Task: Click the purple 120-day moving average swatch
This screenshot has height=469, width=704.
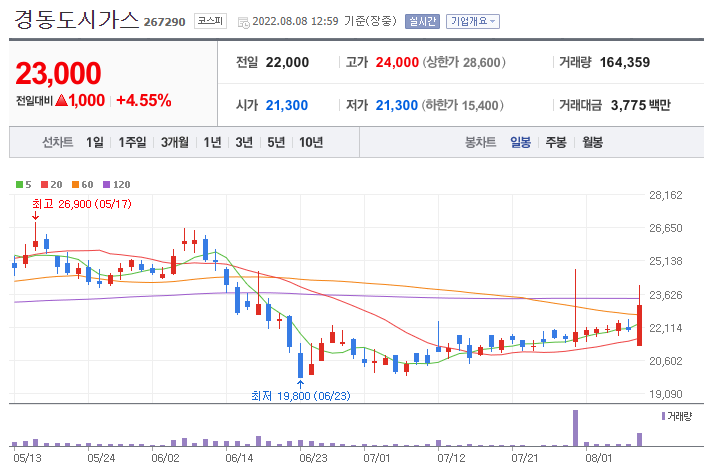Action: 106,184
